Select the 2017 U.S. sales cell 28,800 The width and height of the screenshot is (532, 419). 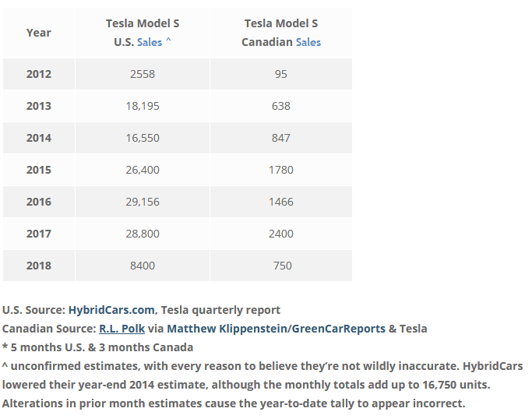pyautogui.click(x=143, y=234)
